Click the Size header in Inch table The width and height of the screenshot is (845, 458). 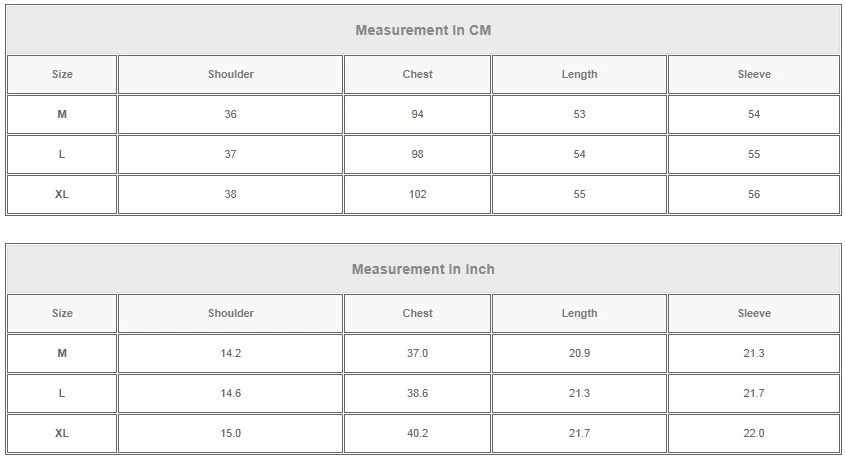click(x=62, y=314)
